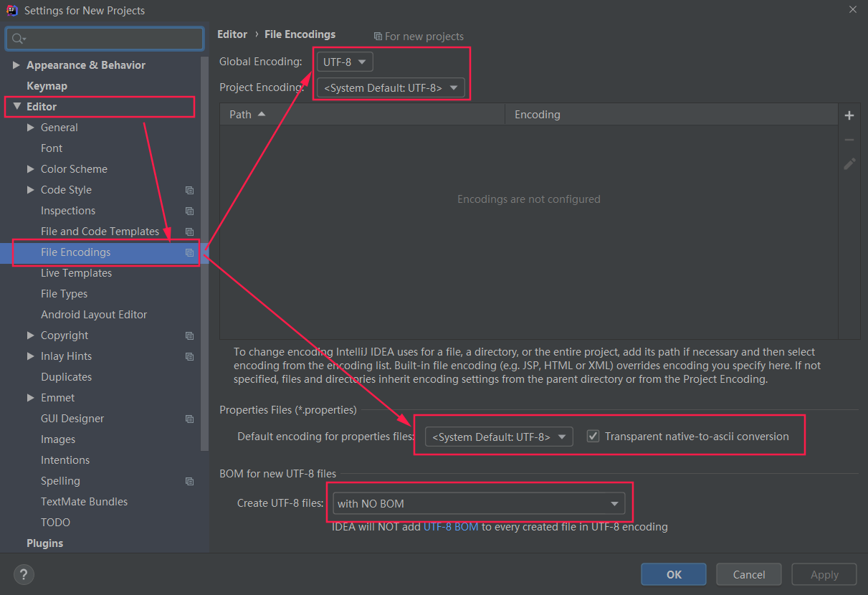Click the copy icon beside File and Code Templates

pos(189,232)
